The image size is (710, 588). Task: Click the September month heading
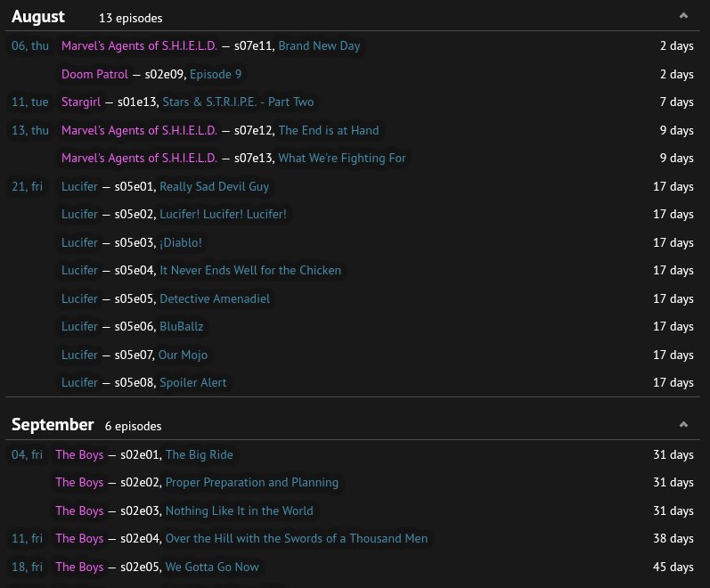(53, 425)
